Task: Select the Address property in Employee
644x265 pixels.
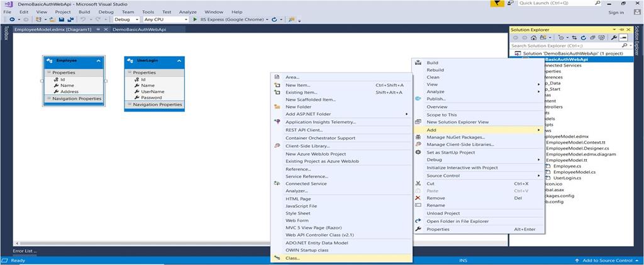Action: click(x=69, y=92)
